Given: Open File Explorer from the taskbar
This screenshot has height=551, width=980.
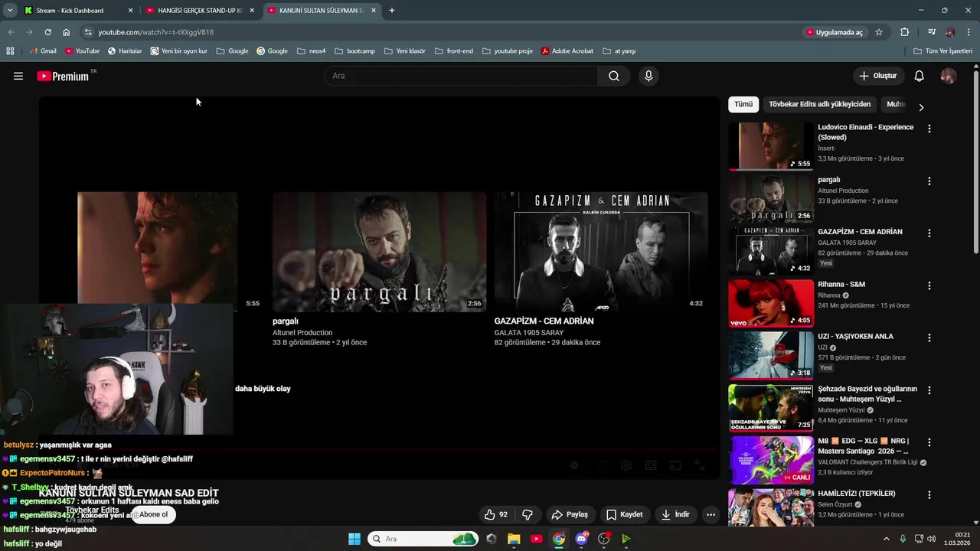Looking at the screenshot, I should [514, 539].
